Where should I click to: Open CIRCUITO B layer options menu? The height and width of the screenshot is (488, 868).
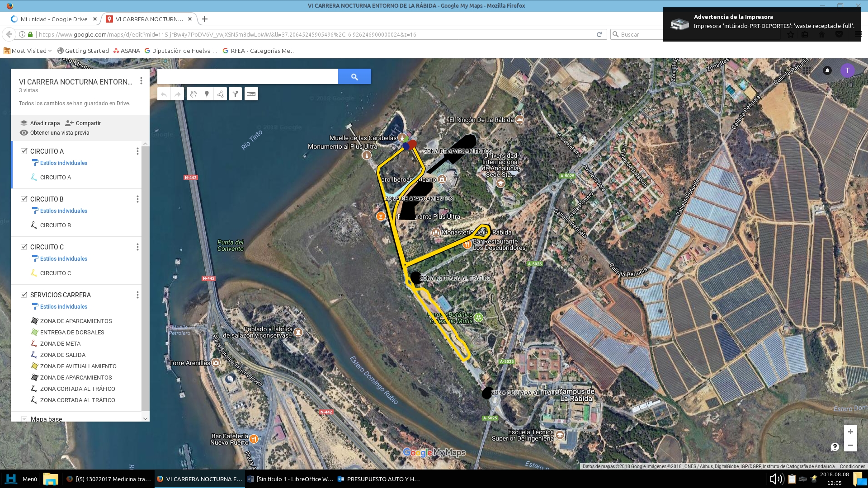click(137, 199)
